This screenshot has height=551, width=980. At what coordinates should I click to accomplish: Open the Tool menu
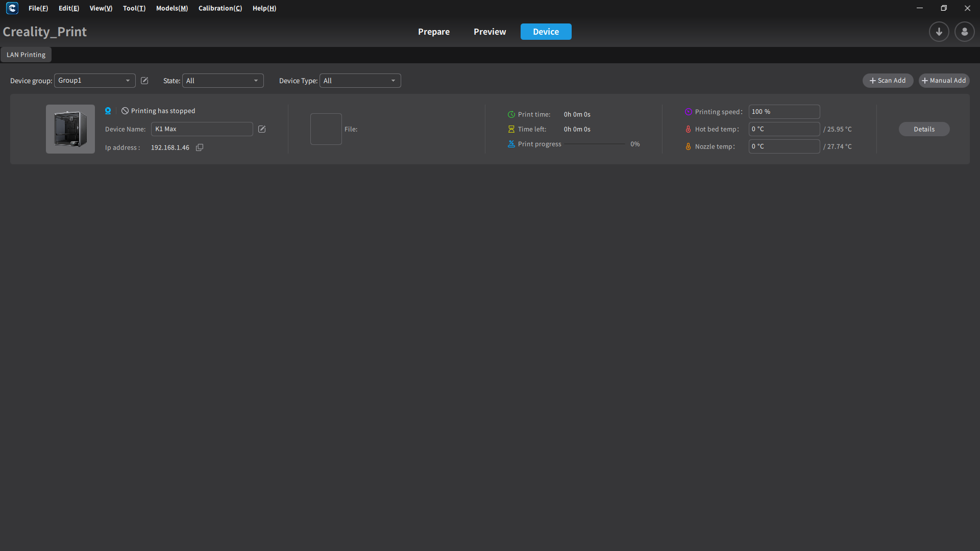[x=134, y=8]
